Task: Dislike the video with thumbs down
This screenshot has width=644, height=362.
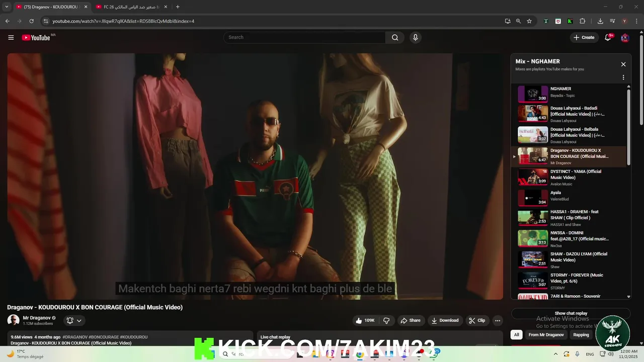Action: 386,320
